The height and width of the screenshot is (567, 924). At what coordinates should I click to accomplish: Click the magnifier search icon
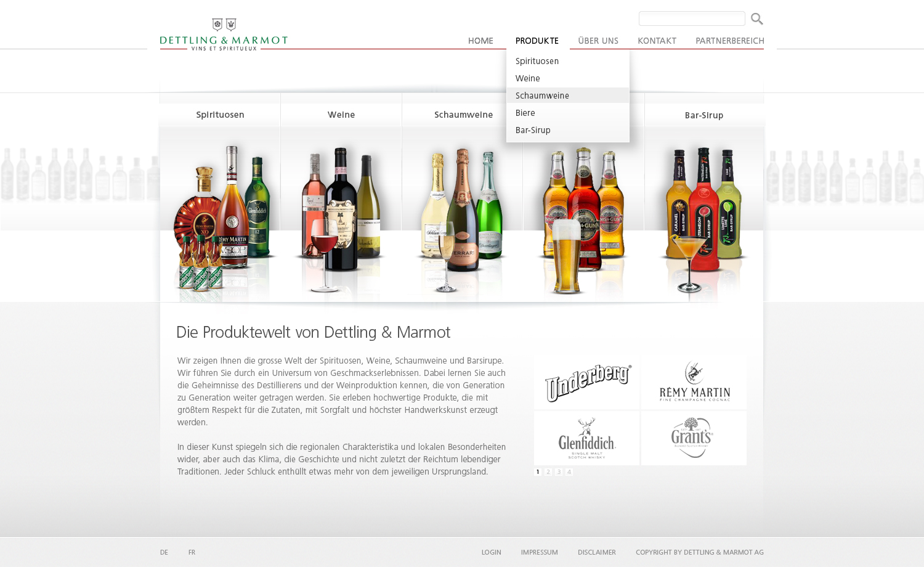click(x=756, y=19)
